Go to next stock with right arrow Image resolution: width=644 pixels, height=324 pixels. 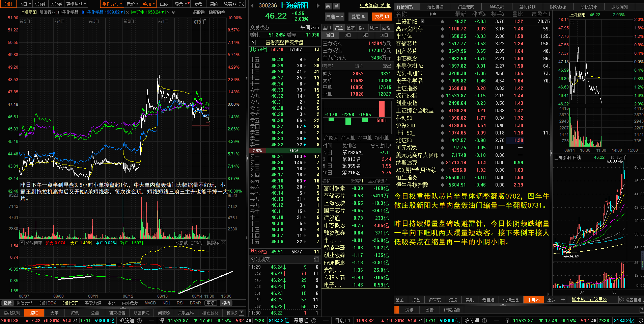(318, 5)
